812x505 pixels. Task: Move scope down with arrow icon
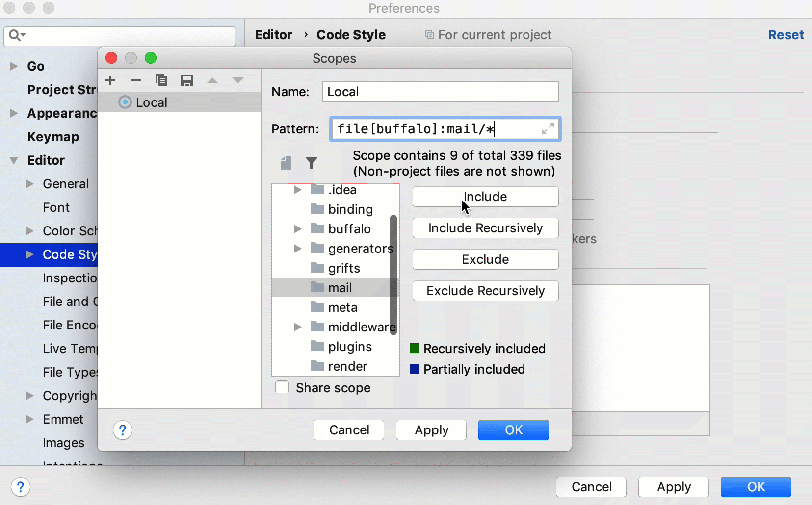point(238,80)
